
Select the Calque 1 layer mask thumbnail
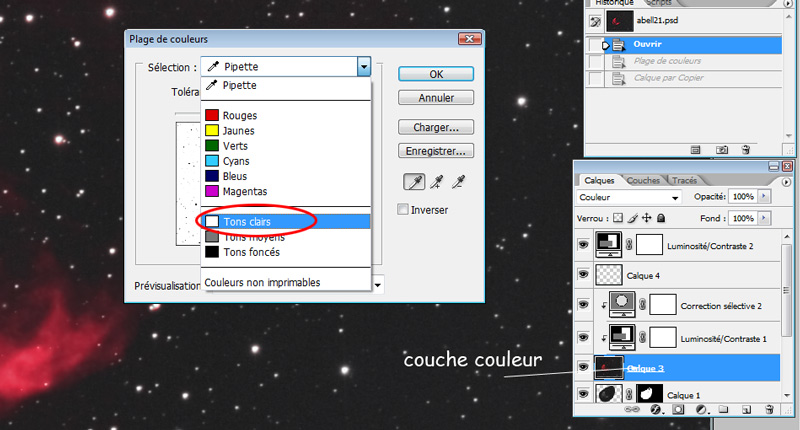click(649, 394)
